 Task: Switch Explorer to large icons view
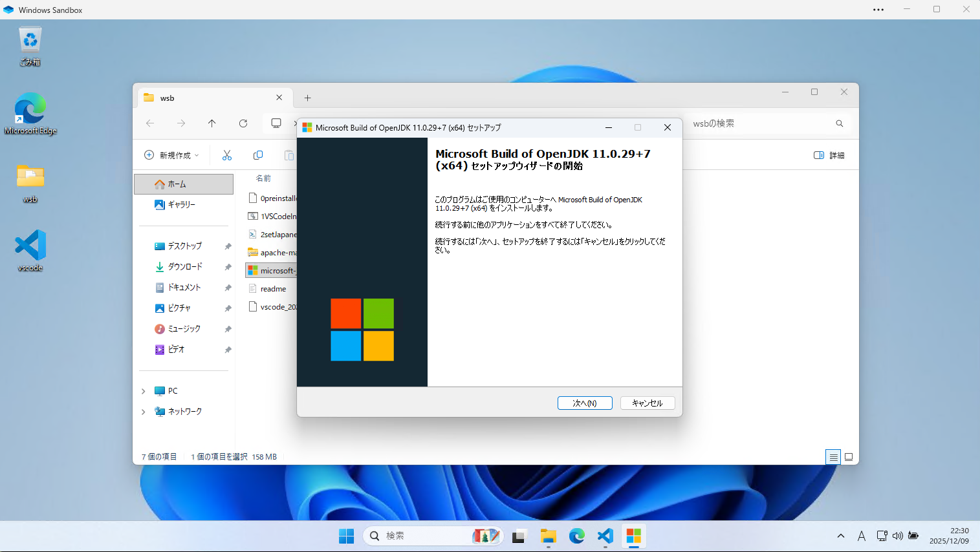click(x=849, y=457)
